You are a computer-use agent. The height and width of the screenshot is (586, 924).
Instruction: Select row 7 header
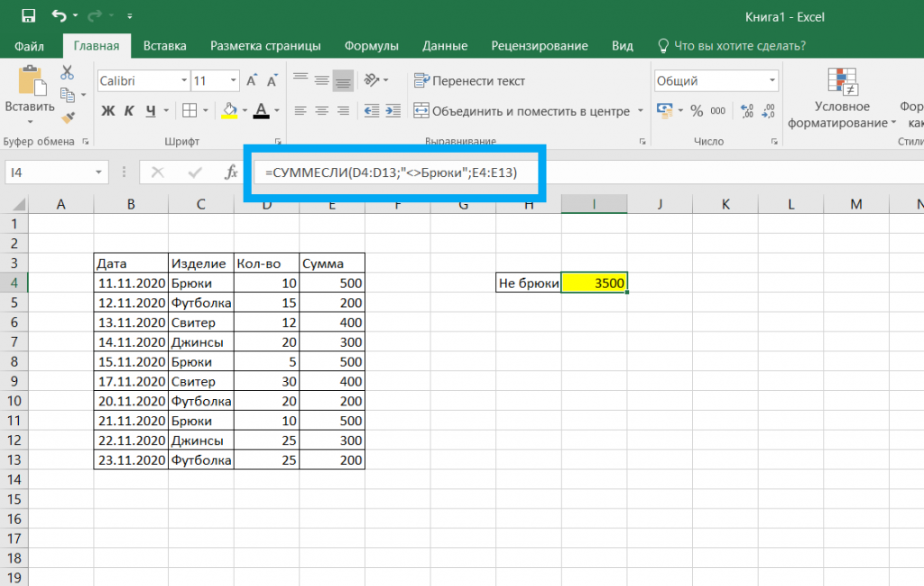pos(14,342)
